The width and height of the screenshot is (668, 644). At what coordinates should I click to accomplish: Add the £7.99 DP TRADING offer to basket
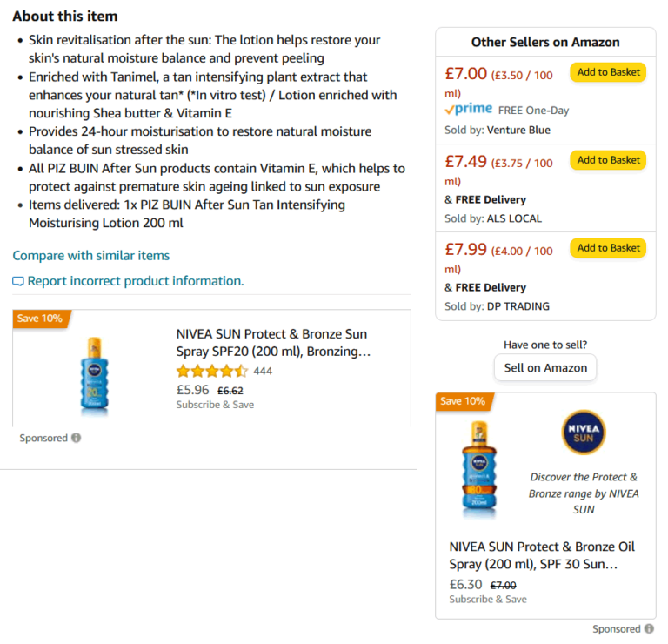tap(608, 248)
